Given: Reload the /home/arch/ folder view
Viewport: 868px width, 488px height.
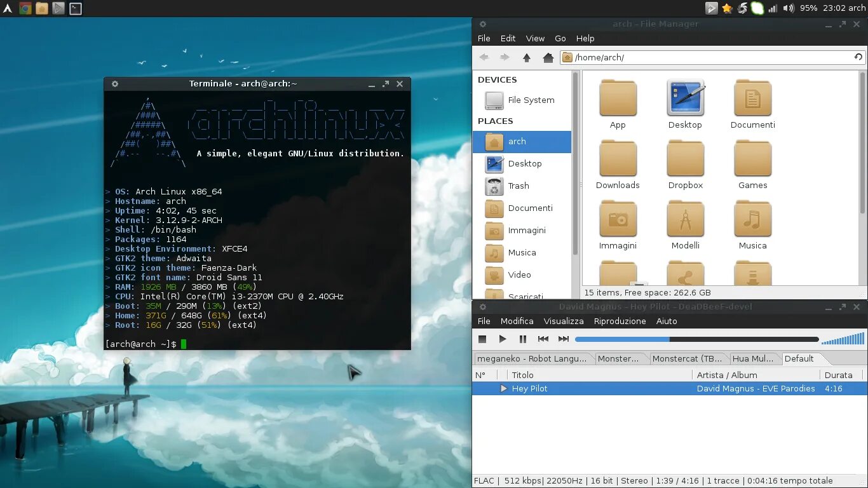Looking at the screenshot, I should pos(858,57).
